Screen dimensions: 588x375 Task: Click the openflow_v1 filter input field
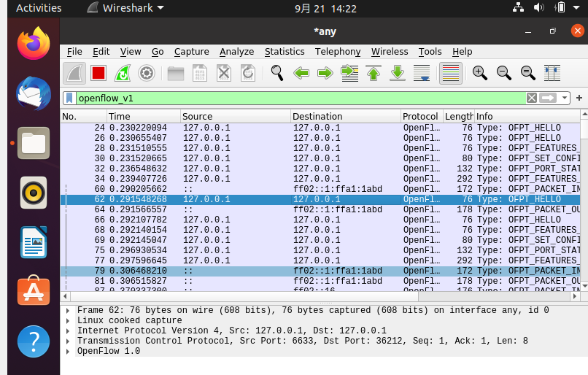pos(301,98)
